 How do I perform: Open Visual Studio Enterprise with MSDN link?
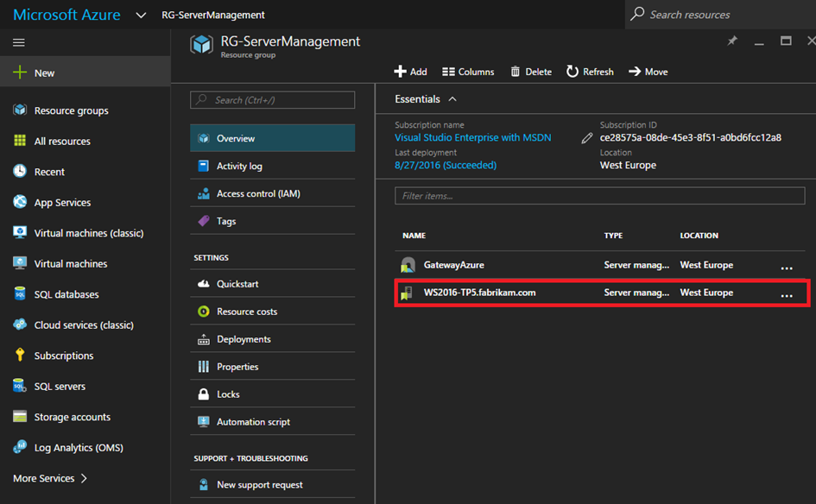pyautogui.click(x=472, y=137)
